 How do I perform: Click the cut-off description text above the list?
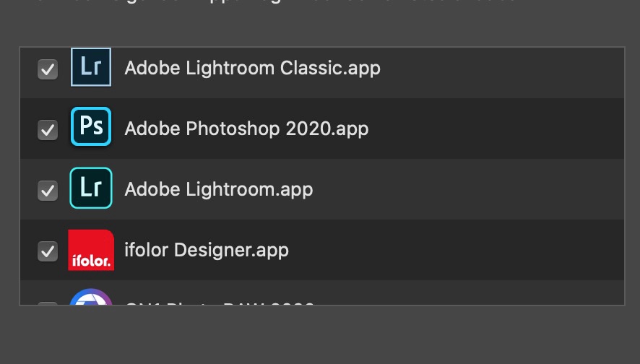point(289,2)
